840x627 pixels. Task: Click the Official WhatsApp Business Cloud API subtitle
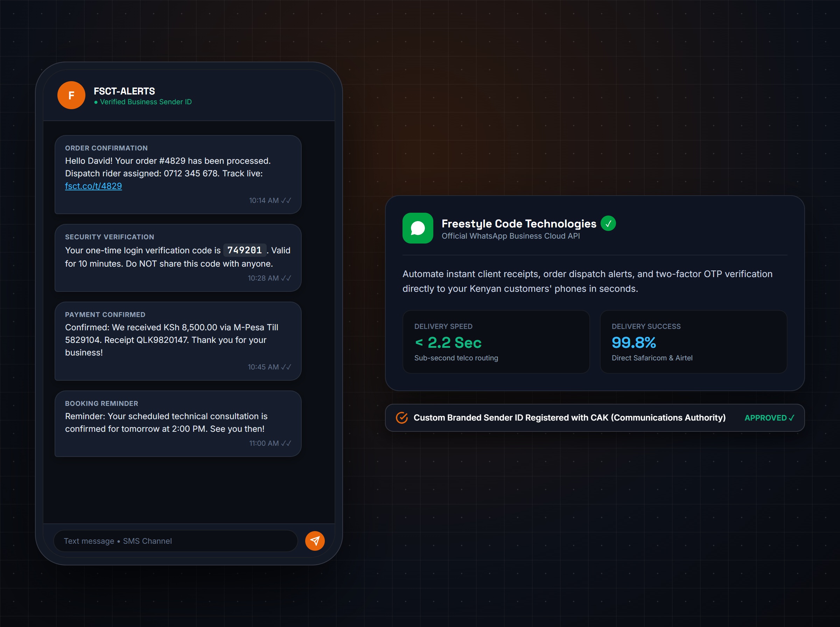click(511, 236)
